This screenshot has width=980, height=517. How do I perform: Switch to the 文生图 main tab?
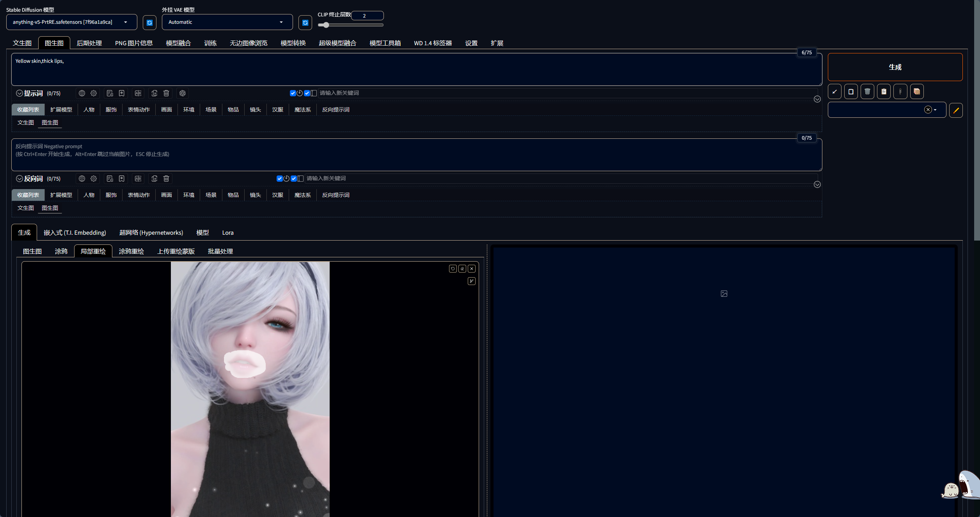(x=22, y=43)
